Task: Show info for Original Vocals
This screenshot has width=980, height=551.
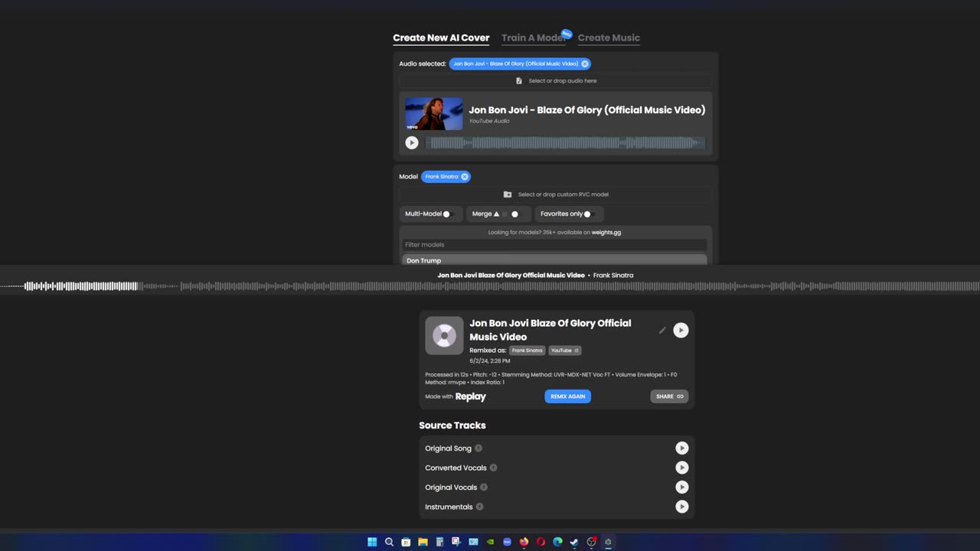Action: click(484, 487)
